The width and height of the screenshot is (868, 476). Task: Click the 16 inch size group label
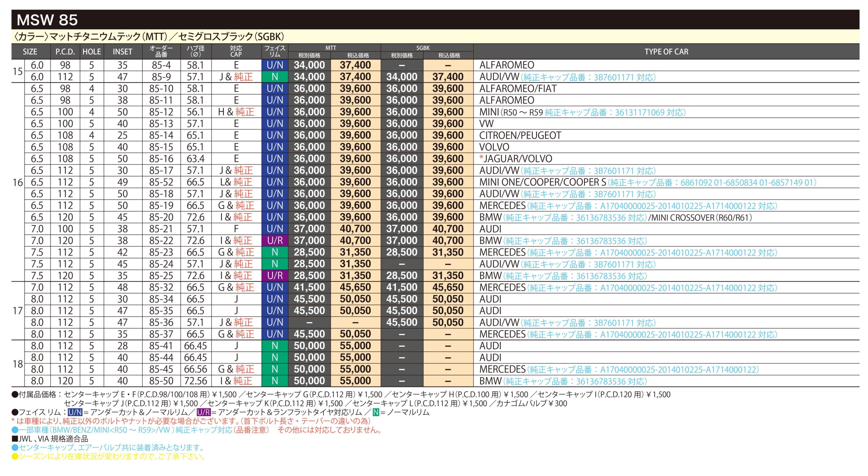tap(18, 182)
